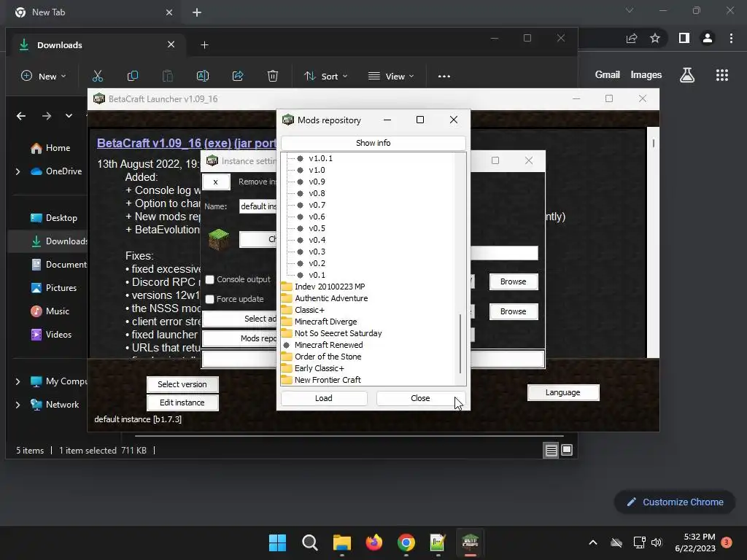Open a new Chrome tab with plus
Screen dimensions: 747x560
[197, 12]
